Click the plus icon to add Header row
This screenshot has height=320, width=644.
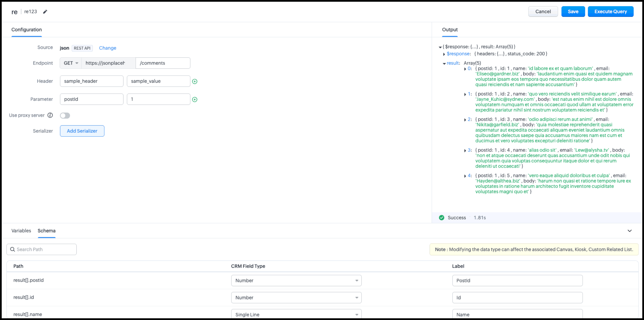tap(195, 82)
